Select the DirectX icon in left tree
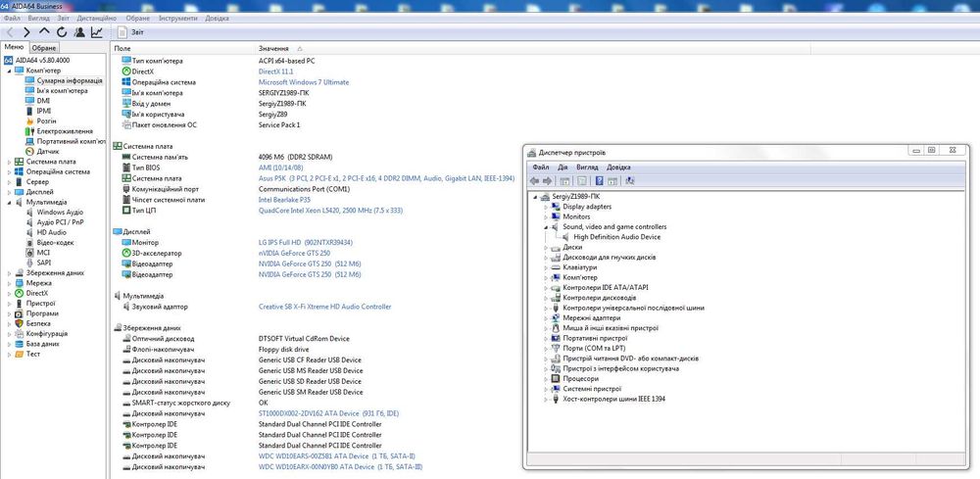This screenshot has width=980, height=479. click(x=20, y=293)
